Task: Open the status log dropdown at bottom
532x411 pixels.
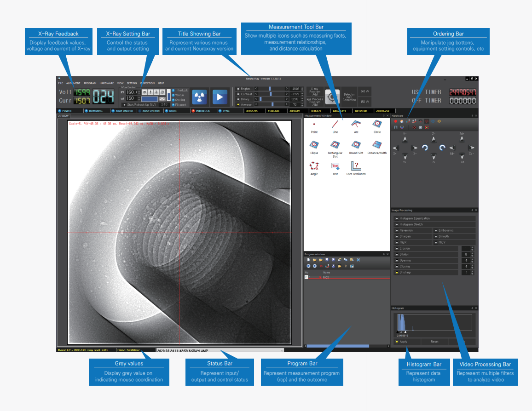Action: (x=282, y=350)
